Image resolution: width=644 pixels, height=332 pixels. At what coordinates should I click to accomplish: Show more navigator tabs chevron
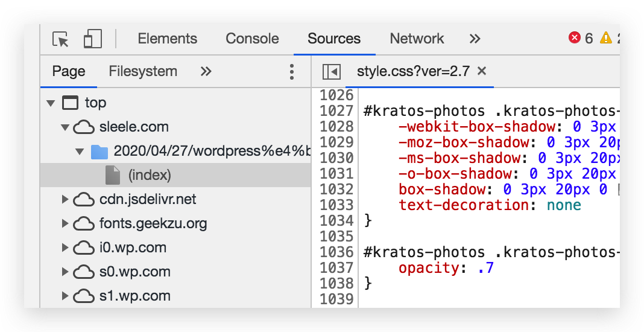(x=206, y=72)
